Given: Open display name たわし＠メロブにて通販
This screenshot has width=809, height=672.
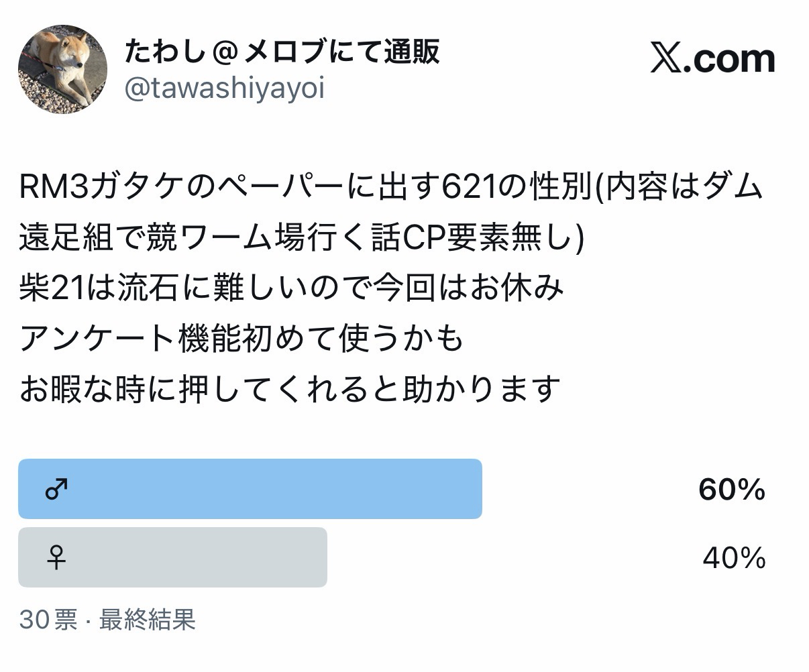Looking at the screenshot, I should click(x=282, y=52).
